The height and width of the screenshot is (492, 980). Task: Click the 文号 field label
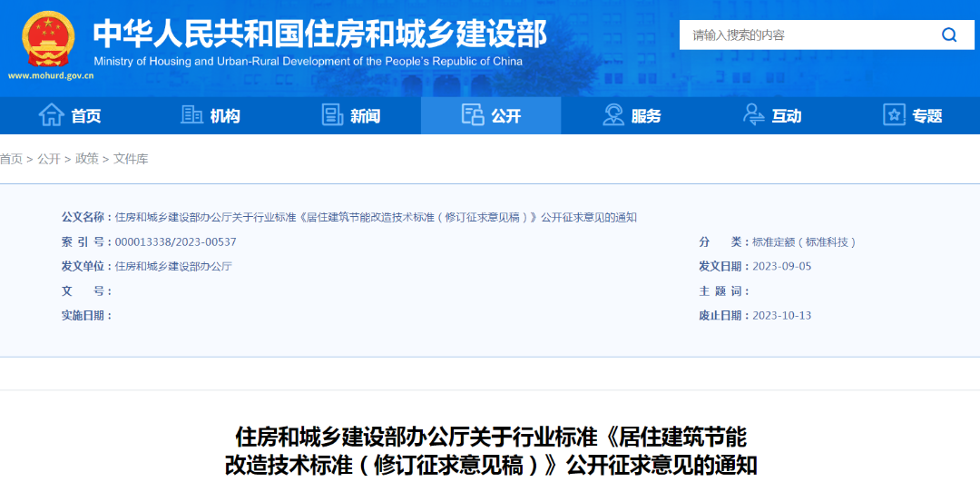[86, 291]
